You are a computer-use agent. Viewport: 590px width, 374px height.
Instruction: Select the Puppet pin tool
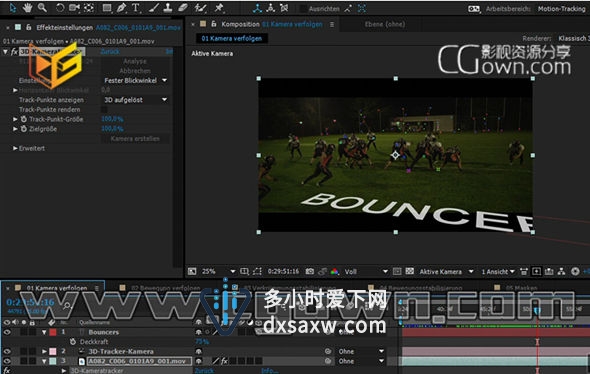click(219, 8)
